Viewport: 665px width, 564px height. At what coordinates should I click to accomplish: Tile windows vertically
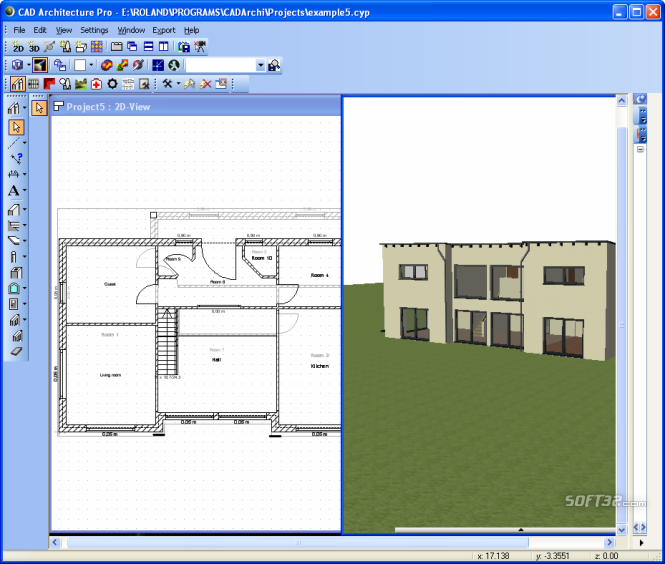pos(164,47)
